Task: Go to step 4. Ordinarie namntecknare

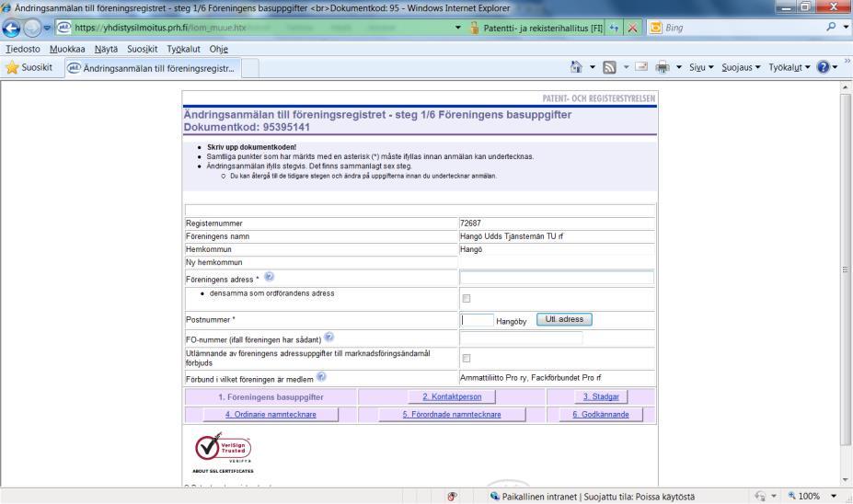Action: (271, 414)
